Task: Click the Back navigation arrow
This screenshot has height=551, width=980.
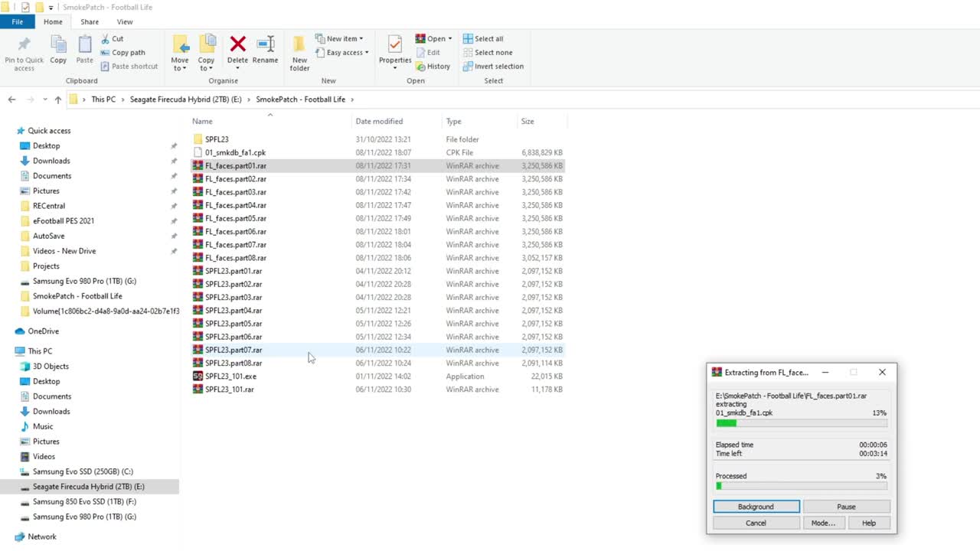Action: (11, 99)
